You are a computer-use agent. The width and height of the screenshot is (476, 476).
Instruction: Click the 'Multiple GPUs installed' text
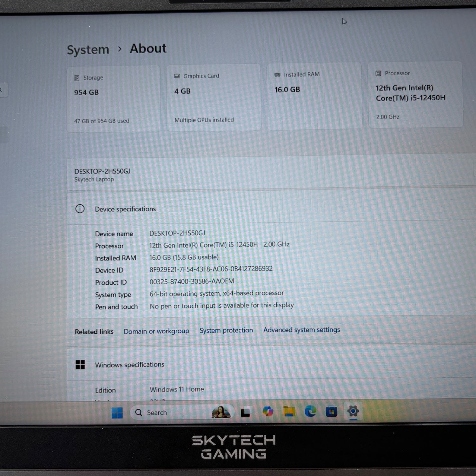204,120
